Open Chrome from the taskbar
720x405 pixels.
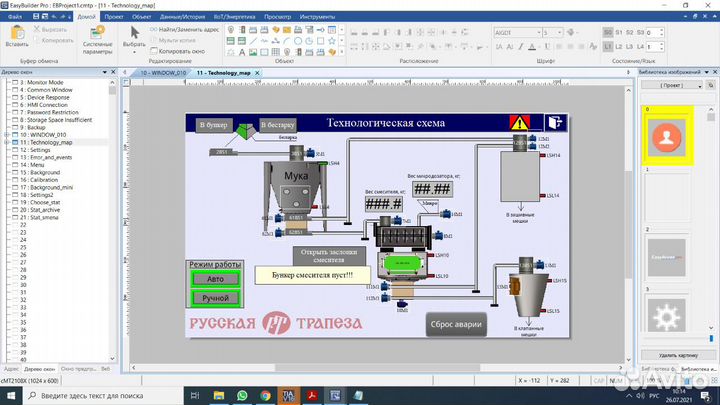265,395
